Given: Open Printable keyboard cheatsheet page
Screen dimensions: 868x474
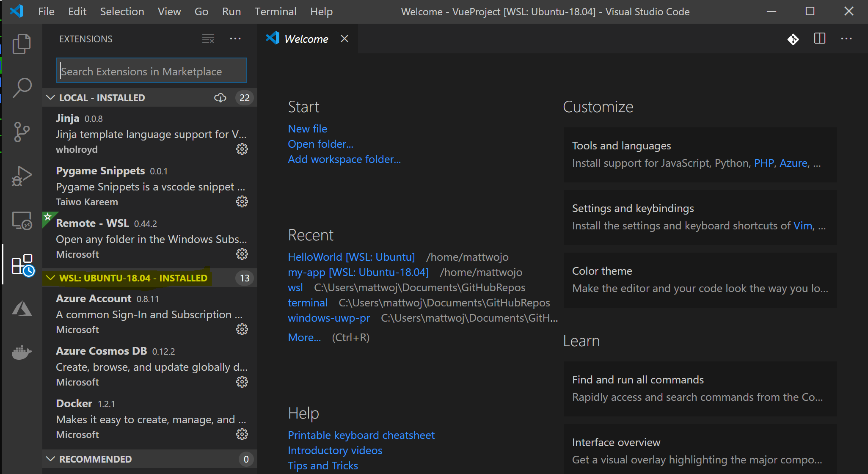Looking at the screenshot, I should pos(362,434).
